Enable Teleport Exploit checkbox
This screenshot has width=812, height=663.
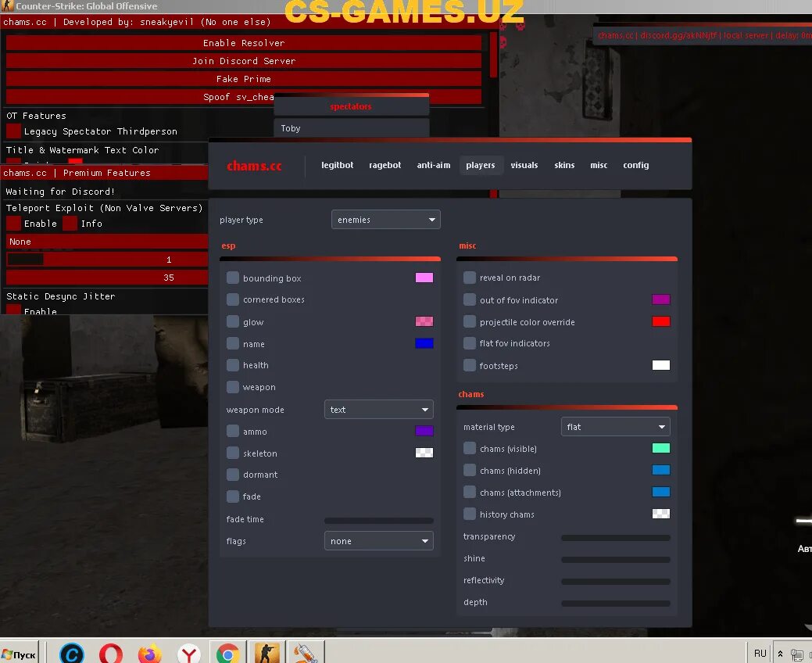[14, 224]
